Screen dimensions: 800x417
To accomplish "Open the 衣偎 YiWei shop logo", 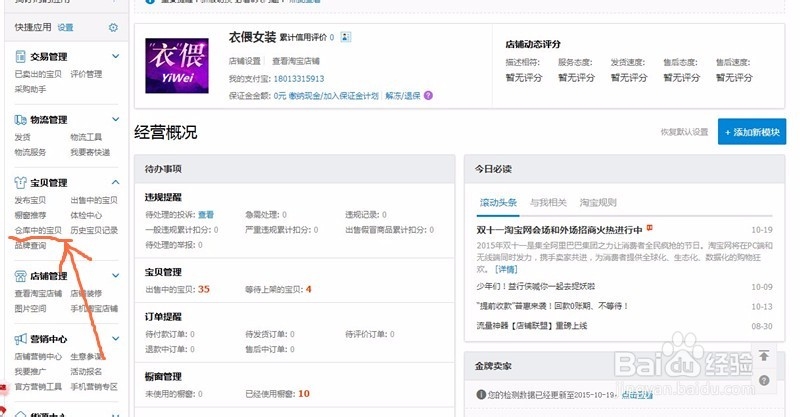I will (177, 65).
